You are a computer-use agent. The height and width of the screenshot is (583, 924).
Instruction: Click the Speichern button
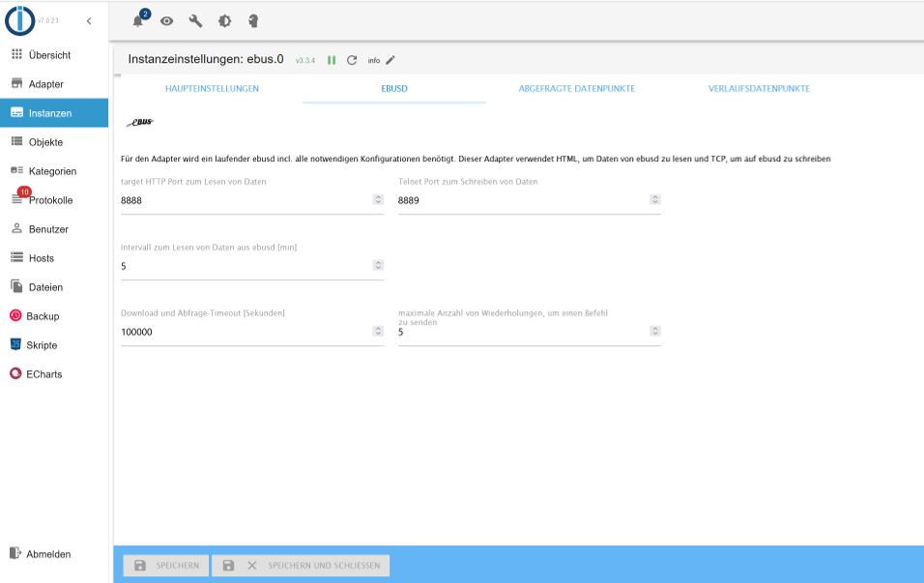coord(165,566)
